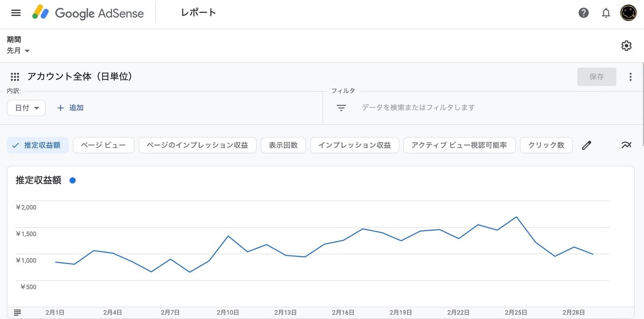Screen dimensions: 644x319
Task: Click the pencil edit metrics icon
Action: 587,145
